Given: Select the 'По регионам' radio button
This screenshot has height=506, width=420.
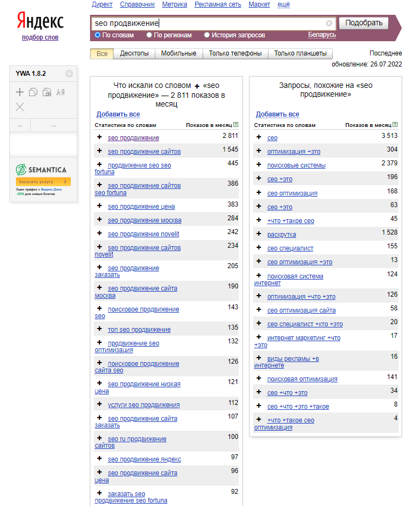Looking at the screenshot, I should 149,35.
